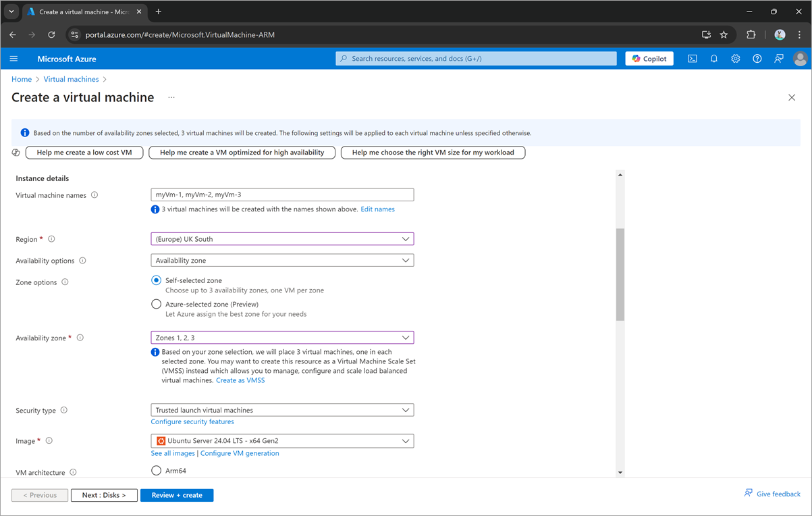Open Azure Cloud Shell icon
The width and height of the screenshot is (812, 516).
tap(692, 59)
